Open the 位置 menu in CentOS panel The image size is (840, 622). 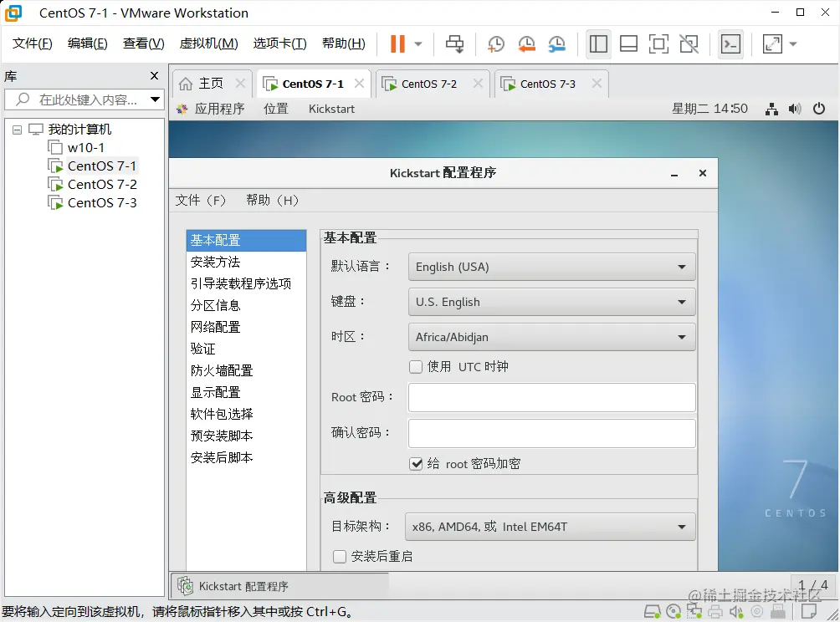point(276,109)
